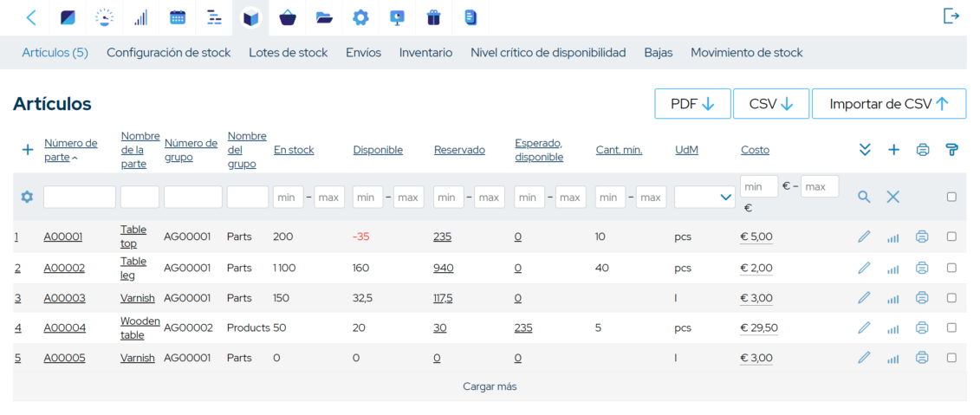Open the UdM filter dropdown
Viewport: 980px width, 415px height.
tap(704, 197)
